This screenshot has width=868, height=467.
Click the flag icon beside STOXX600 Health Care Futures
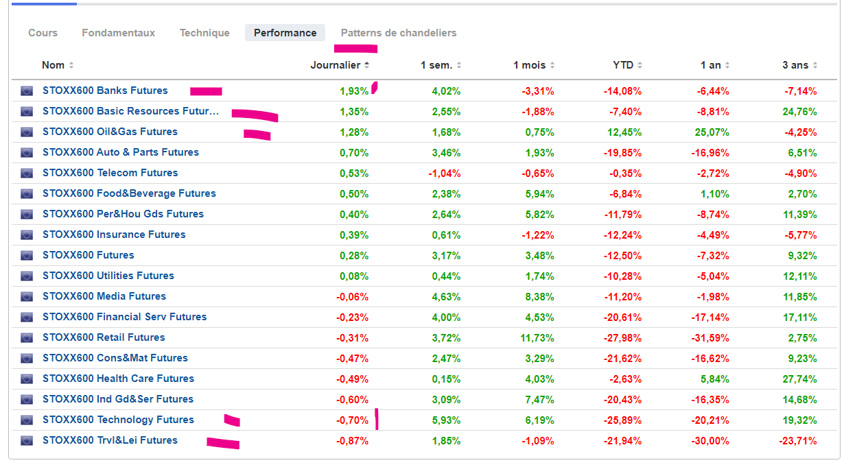[x=27, y=379]
